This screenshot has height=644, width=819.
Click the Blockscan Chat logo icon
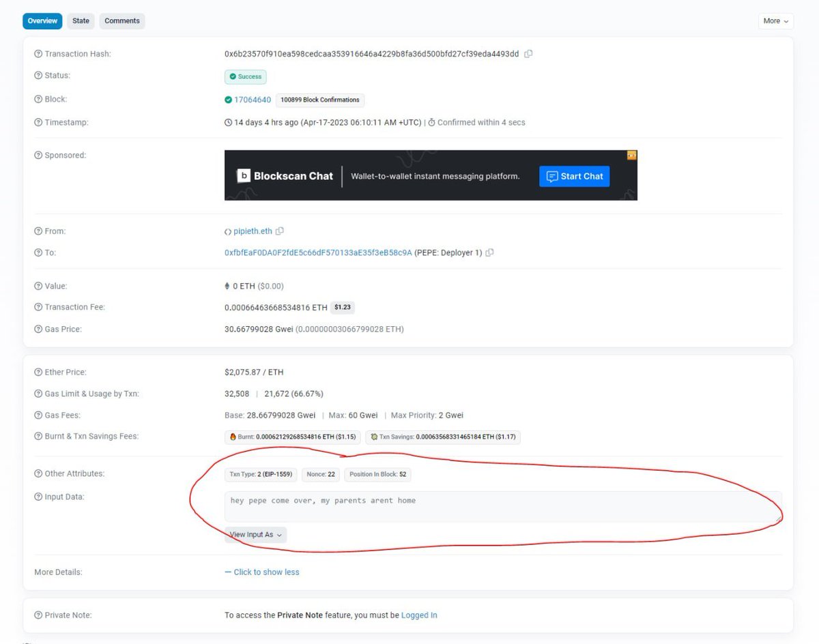pos(244,175)
